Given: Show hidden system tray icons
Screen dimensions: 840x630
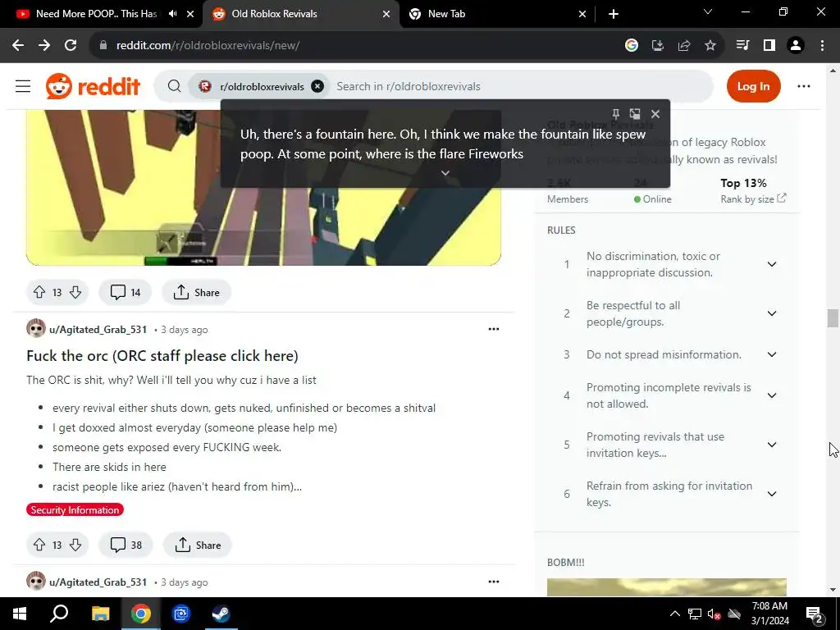Looking at the screenshot, I should pyautogui.click(x=675, y=614).
